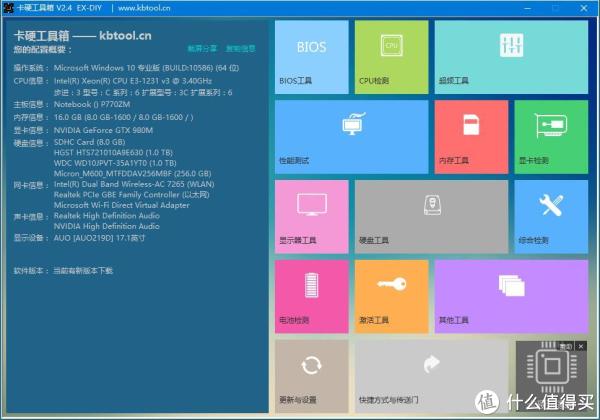Select the CPU stepping and model details line
600x420 pixels.
pyautogui.click(x=143, y=93)
